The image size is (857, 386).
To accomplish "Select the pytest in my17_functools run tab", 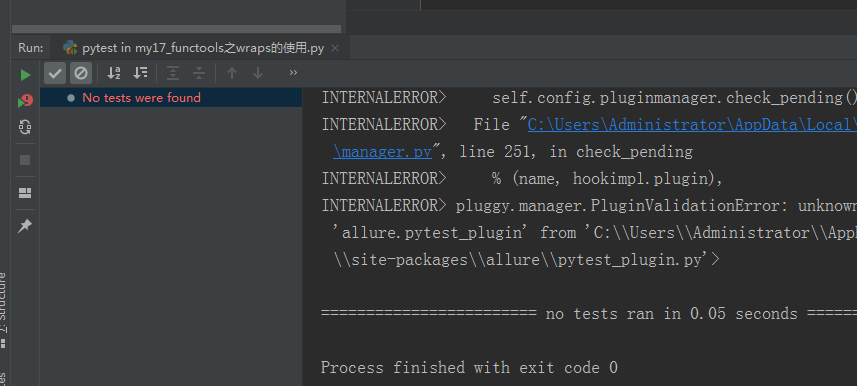I will pos(193,48).
